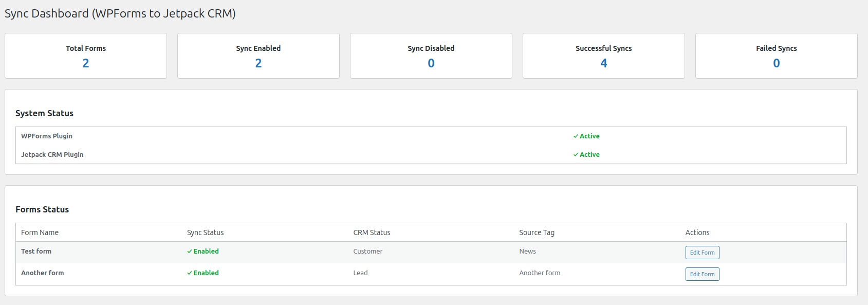Click the Sync Enabled card label
The height and width of the screenshot is (305, 868).
pos(258,48)
